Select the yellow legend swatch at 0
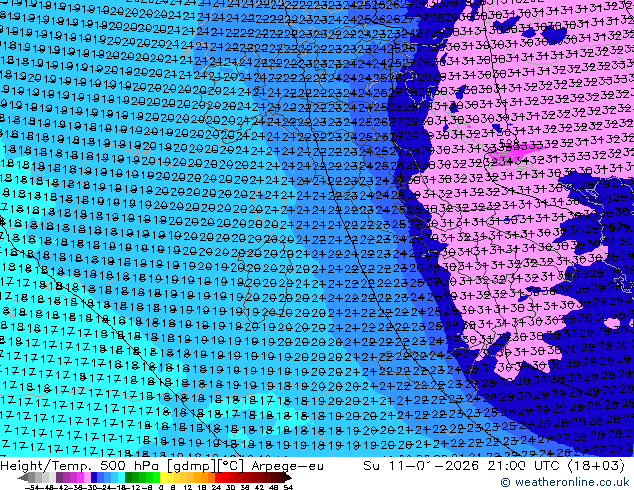634x490 pixels. pyautogui.click(x=163, y=478)
